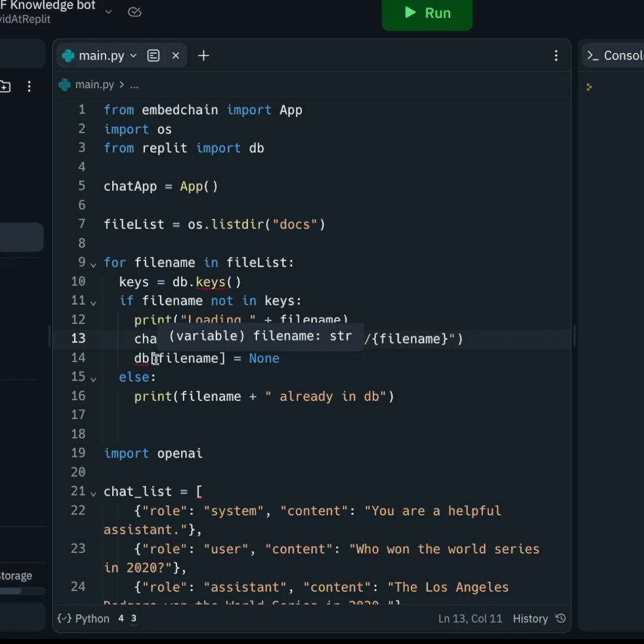
Task: Collapse the chat_list block at line 21
Action: pos(93,494)
